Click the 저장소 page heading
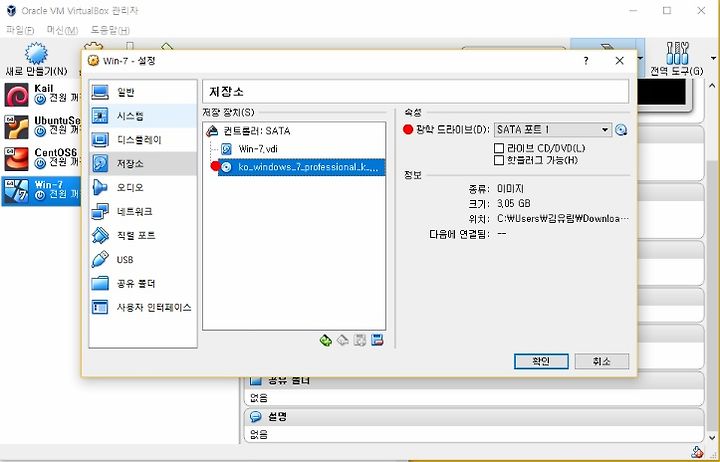720x462 pixels. 226,92
